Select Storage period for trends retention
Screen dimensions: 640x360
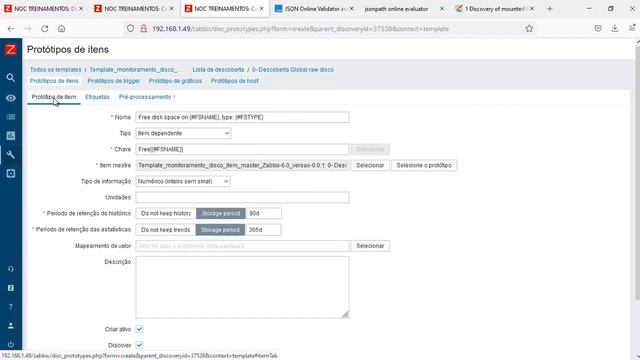220,230
